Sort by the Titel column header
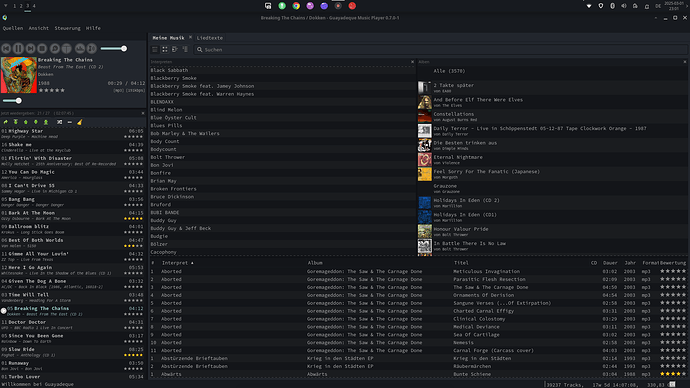The image size is (690, 388). 461,263
